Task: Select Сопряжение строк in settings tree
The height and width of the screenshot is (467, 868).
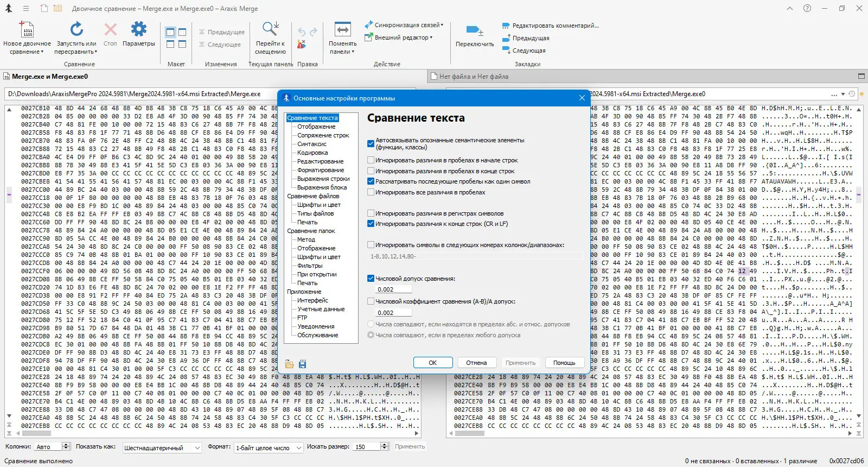Action: point(323,135)
